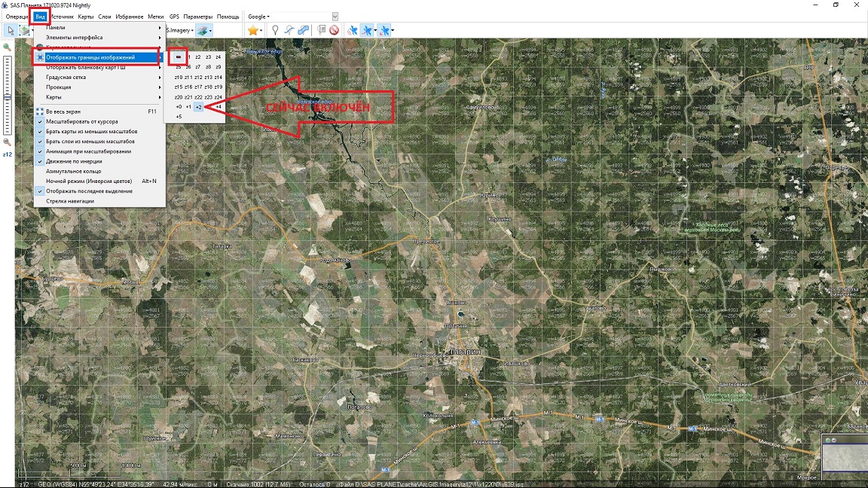The width and height of the screenshot is (868, 488).
Task: Click the zoom out magnifier icon
Action: (7, 142)
